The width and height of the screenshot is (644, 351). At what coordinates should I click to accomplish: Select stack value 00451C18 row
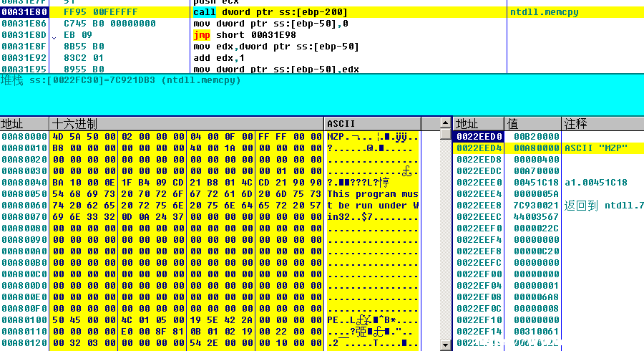coord(549,183)
